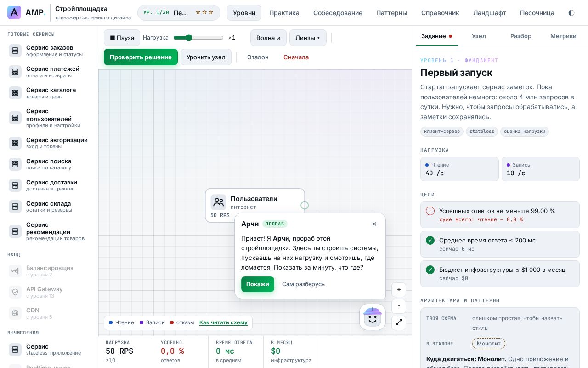Open the Как читать схему link
The height and width of the screenshot is (368, 588).
(x=223, y=322)
